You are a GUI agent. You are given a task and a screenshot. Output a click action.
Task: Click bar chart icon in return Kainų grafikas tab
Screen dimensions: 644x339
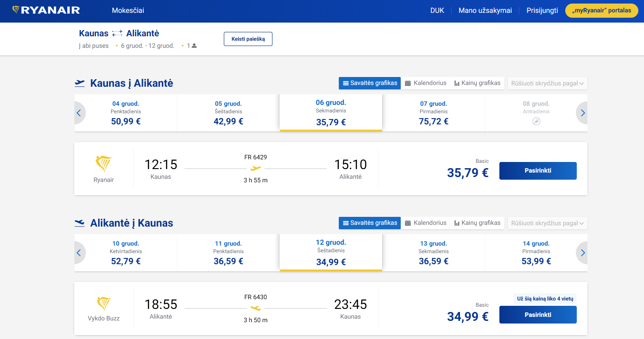(456, 223)
